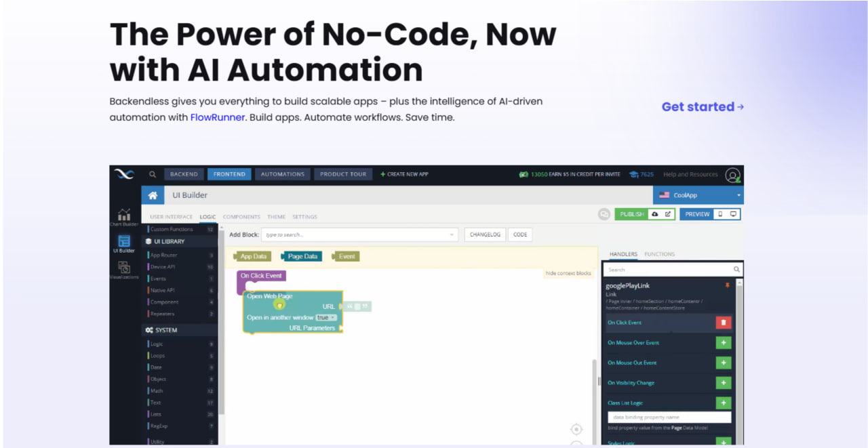Go to the UI Builder home icon

[x=153, y=195]
